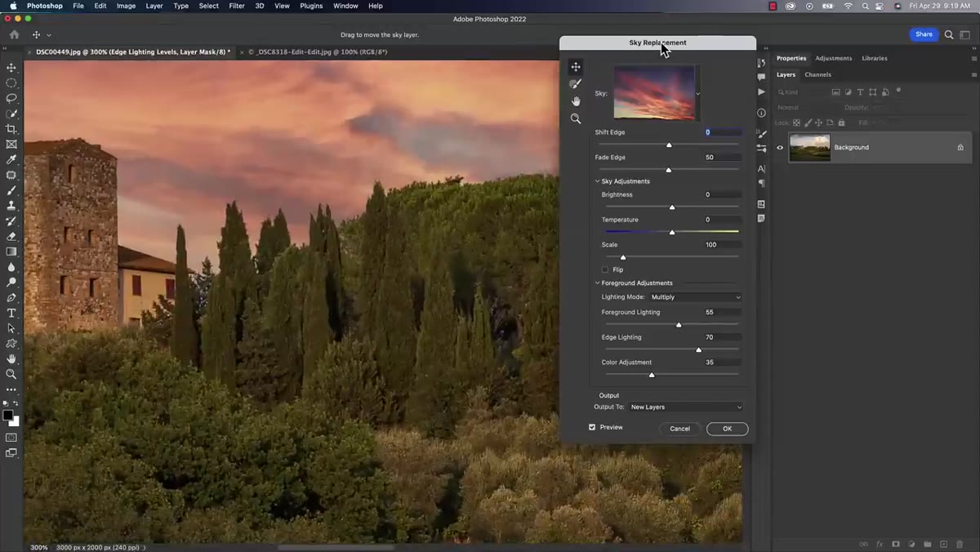Uncheck the Preview checkbox
Viewport: 980px width, 552px height.
[592, 427]
